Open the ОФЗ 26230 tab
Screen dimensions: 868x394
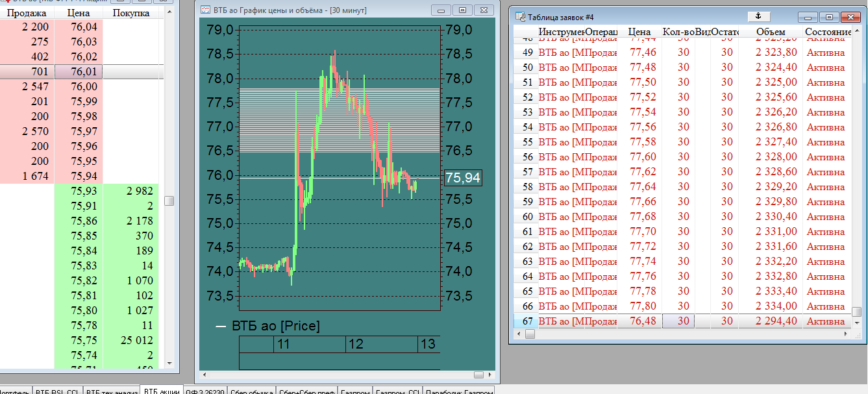pos(205,391)
